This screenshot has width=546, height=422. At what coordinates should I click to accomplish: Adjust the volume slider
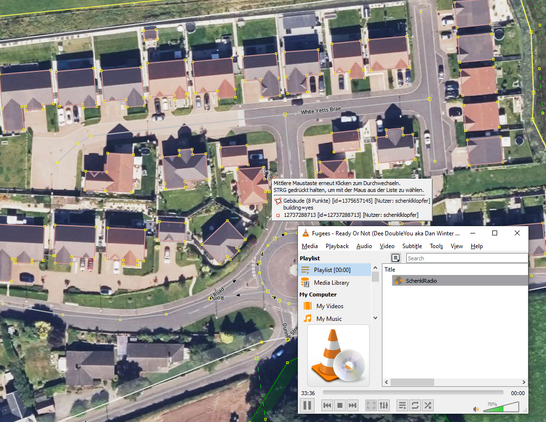coord(501,407)
